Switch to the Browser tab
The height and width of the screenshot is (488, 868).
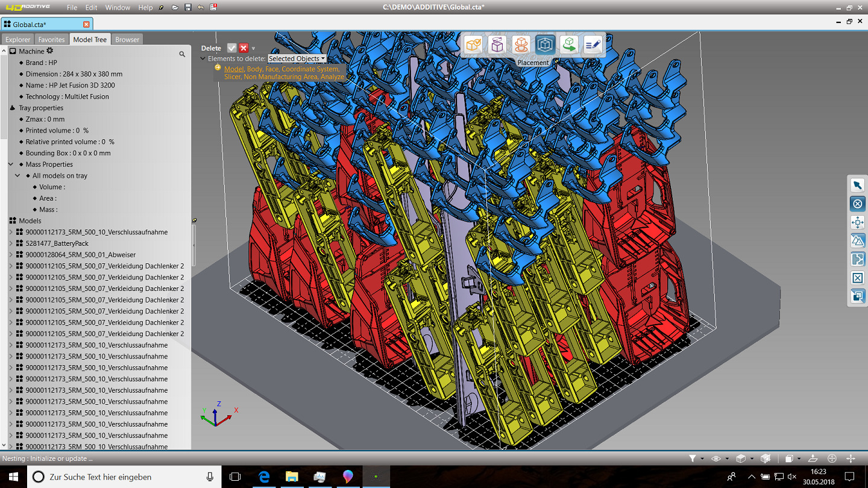[127, 39]
